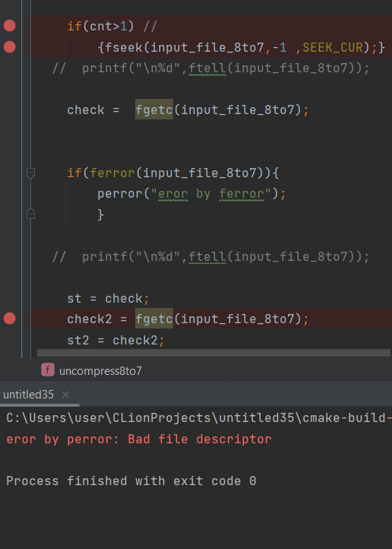Click the first commented printf ftell line
This screenshot has height=549, width=392.
tap(211, 68)
